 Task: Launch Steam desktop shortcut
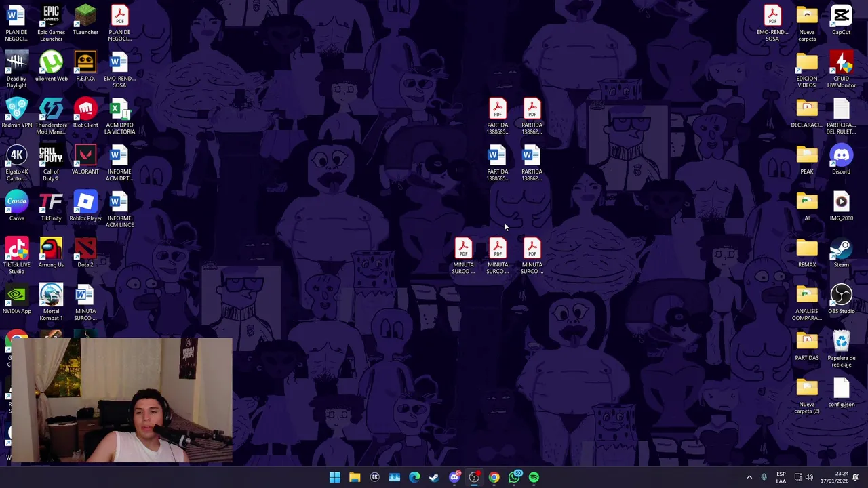(841, 253)
